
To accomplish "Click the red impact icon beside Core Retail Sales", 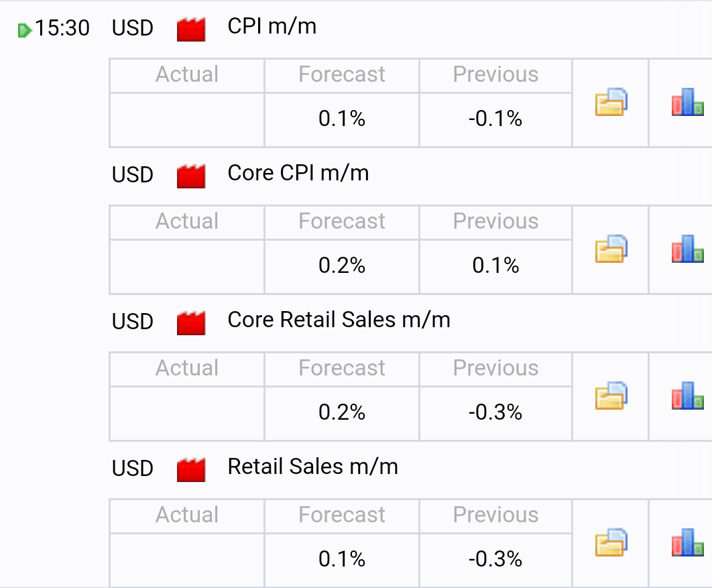I will 191,323.
